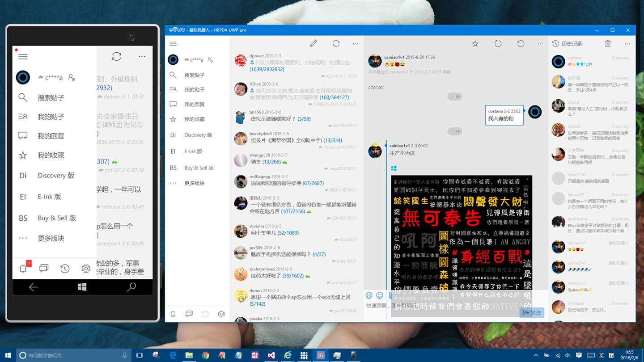Open settings gear in desktop sidebar
The width and height of the screenshot is (644, 362).
click(221, 314)
